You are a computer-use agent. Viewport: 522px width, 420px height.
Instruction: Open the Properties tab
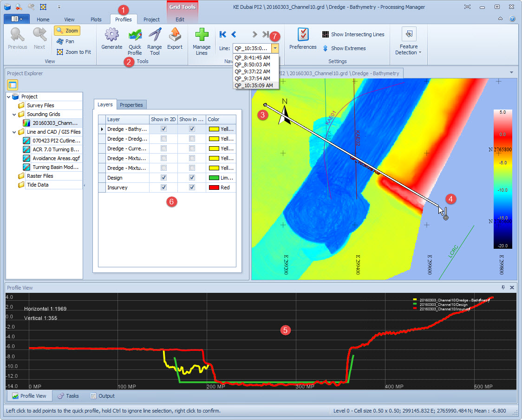(x=131, y=105)
